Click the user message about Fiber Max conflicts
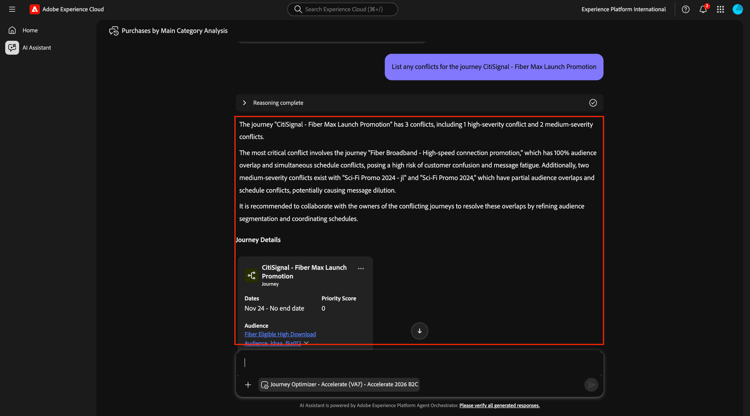The image size is (750, 416). (494, 67)
